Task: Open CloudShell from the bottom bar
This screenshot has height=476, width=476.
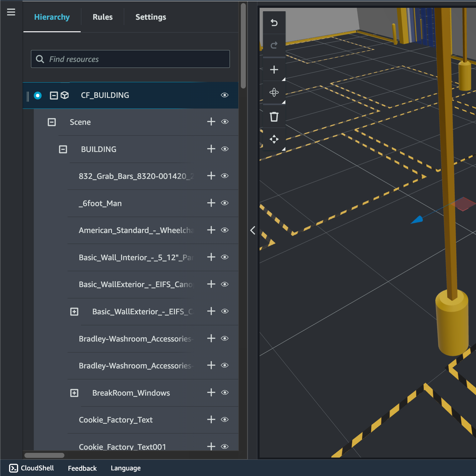Action: (x=32, y=468)
